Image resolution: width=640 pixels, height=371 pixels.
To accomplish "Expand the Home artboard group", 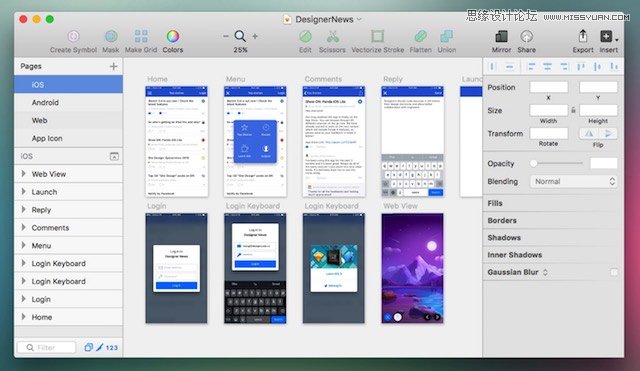I will [x=24, y=317].
